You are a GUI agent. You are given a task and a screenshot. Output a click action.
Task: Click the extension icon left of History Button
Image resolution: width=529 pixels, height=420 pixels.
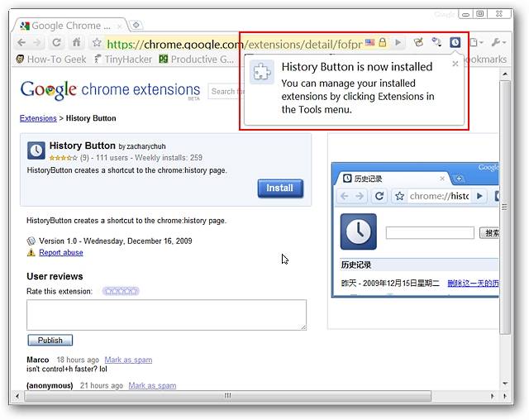click(436, 42)
